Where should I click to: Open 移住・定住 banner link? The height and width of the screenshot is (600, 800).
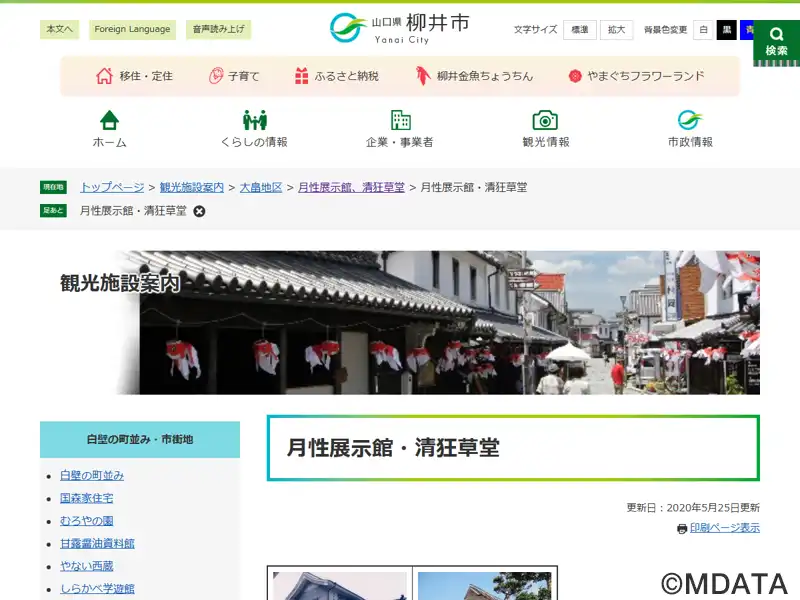(x=134, y=76)
